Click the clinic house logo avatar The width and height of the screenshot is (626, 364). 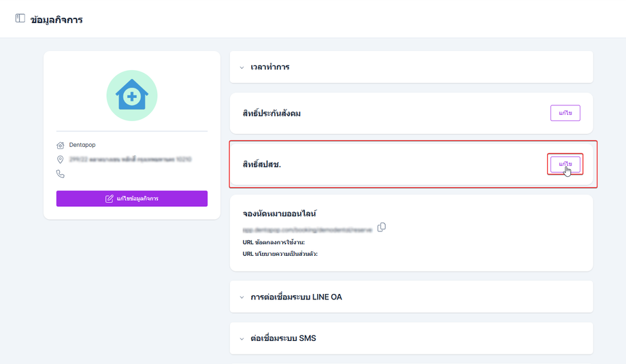point(132,95)
